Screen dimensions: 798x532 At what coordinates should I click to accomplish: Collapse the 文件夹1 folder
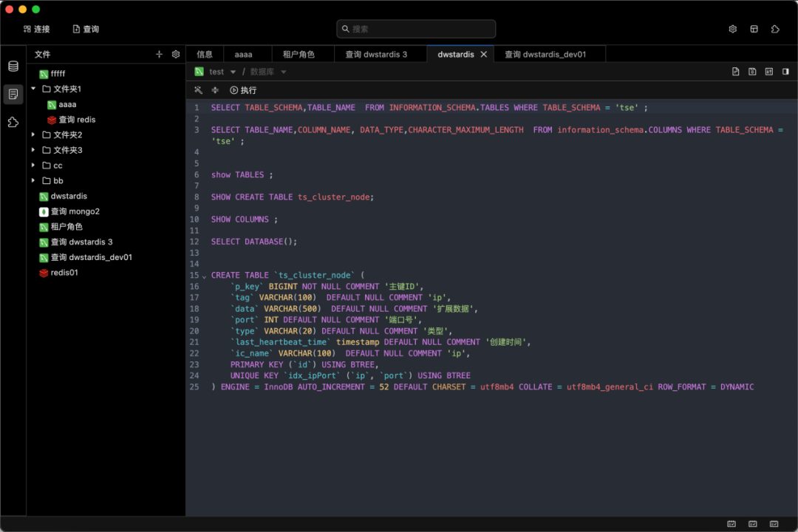34,89
